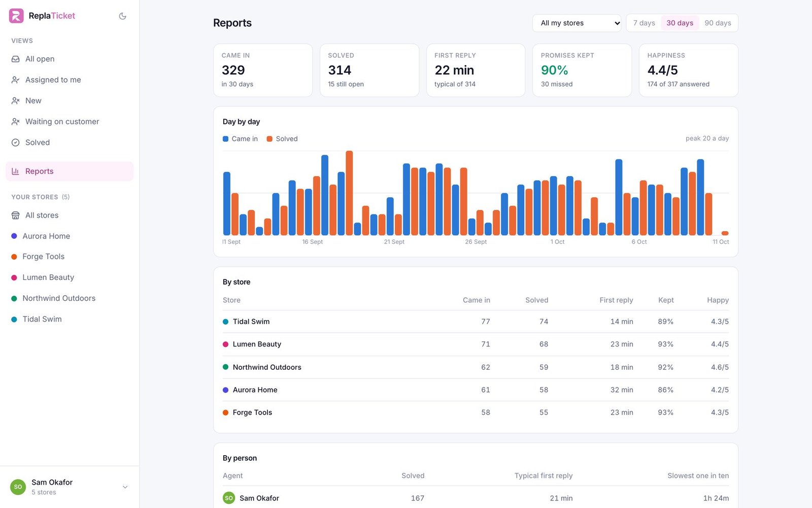Click the New view person icon
Image resolution: width=812 pixels, height=508 pixels.
pos(16,101)
